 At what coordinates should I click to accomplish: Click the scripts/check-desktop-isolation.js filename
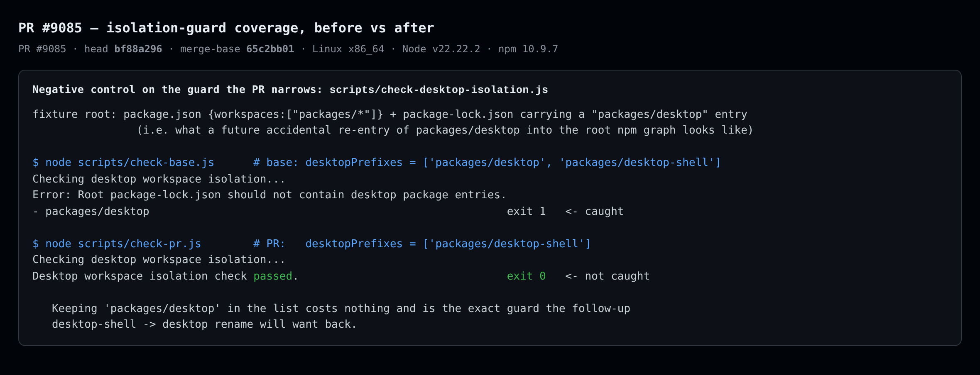pyautogui.click(x=439, y=90)
